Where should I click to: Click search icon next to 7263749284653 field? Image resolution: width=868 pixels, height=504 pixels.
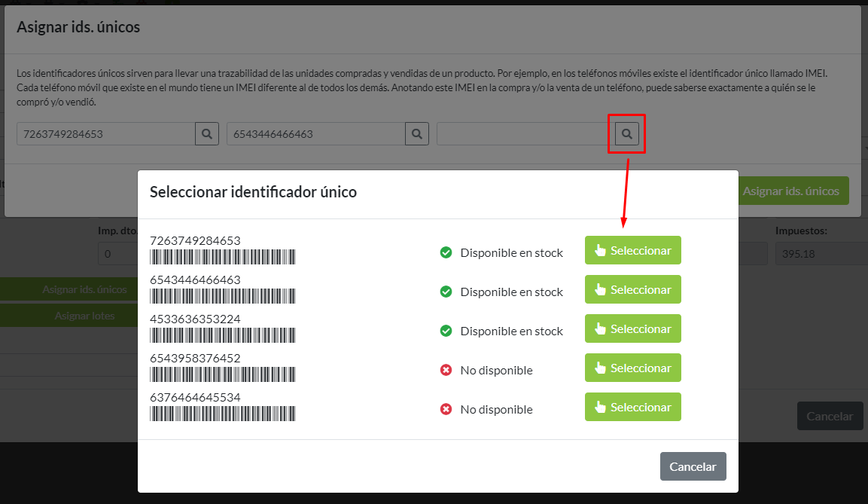click(x=207, y=134)
